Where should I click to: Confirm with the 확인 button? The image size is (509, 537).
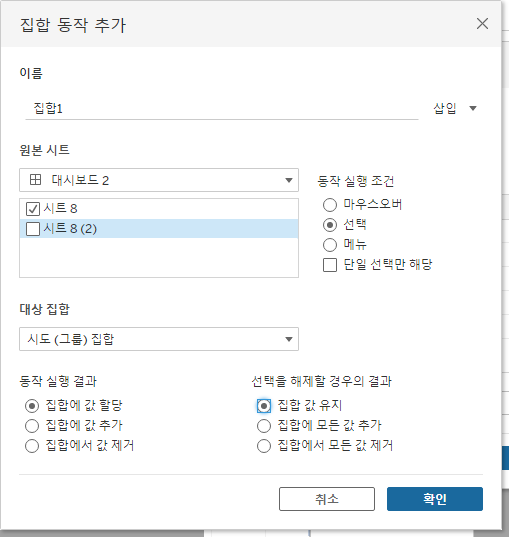[435, 499]
